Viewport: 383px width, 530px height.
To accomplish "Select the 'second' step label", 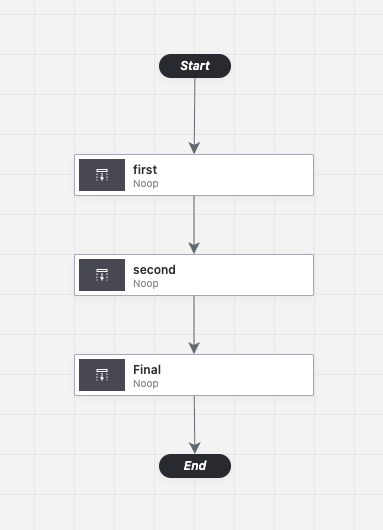I will click(154, 270).
